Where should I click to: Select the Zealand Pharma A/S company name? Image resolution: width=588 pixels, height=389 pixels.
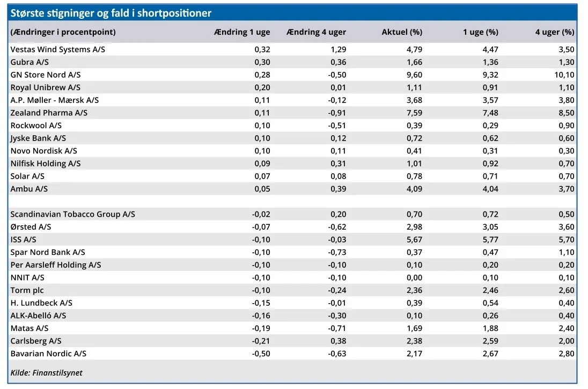coord(49,113)
